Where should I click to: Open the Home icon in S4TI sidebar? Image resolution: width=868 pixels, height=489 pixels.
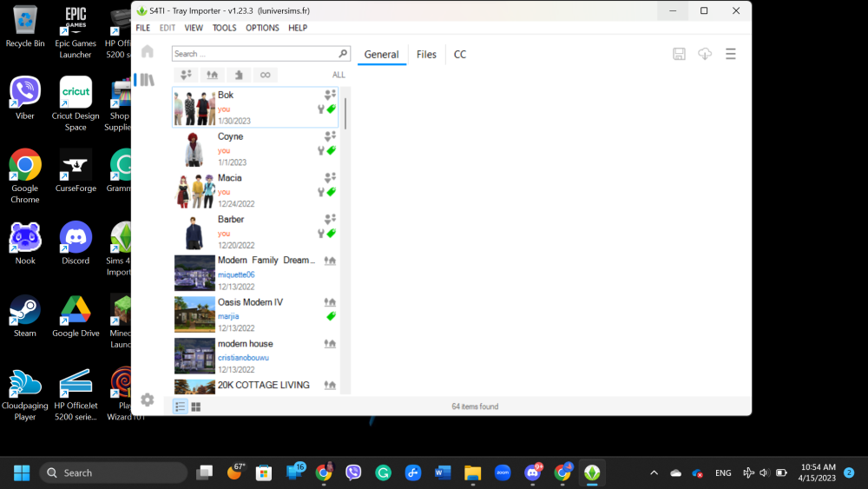[148, 51]
